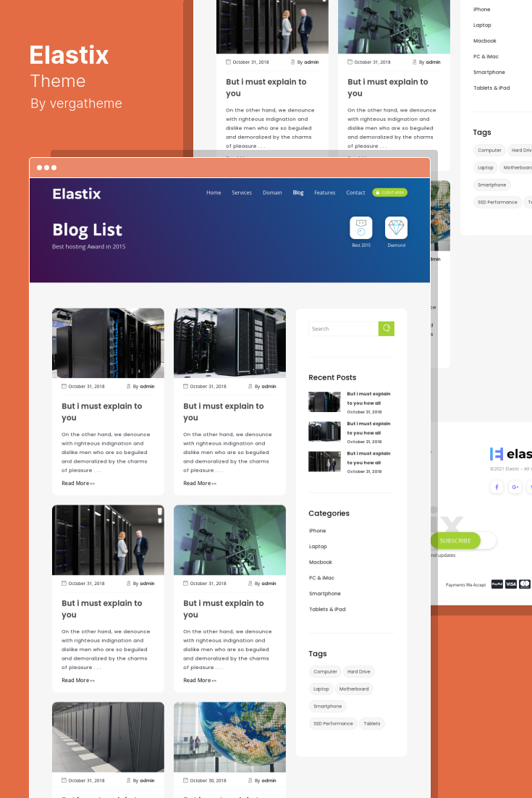This screenshot has height=798, width=532.
Task: Open Read More under the open server racks post
Action: click(x=200, y=484)
